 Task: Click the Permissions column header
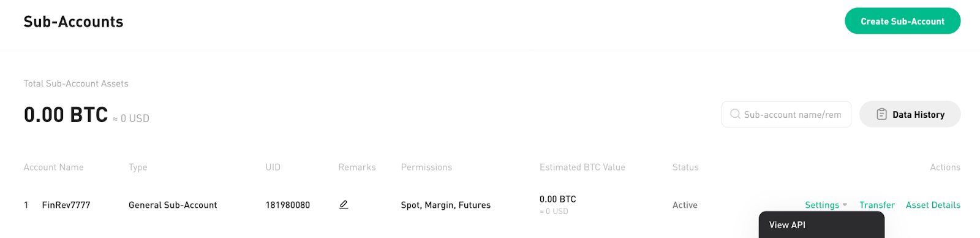point(426,167)
